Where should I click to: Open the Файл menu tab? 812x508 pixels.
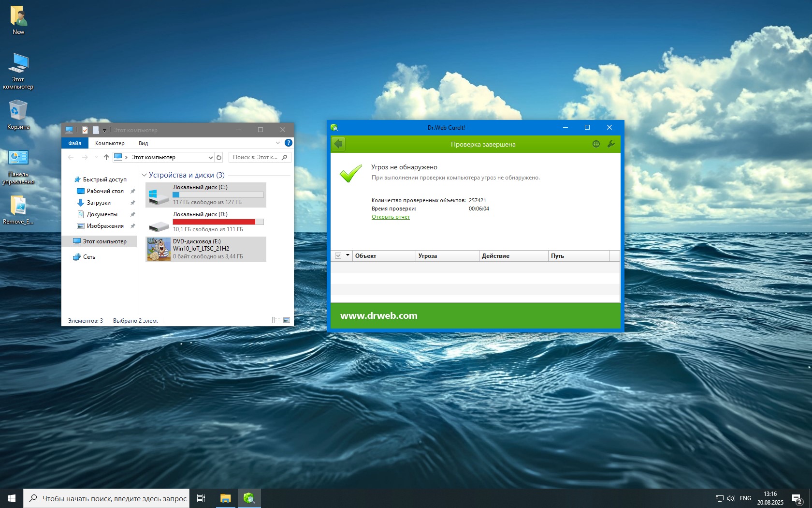tap(75, 143)
